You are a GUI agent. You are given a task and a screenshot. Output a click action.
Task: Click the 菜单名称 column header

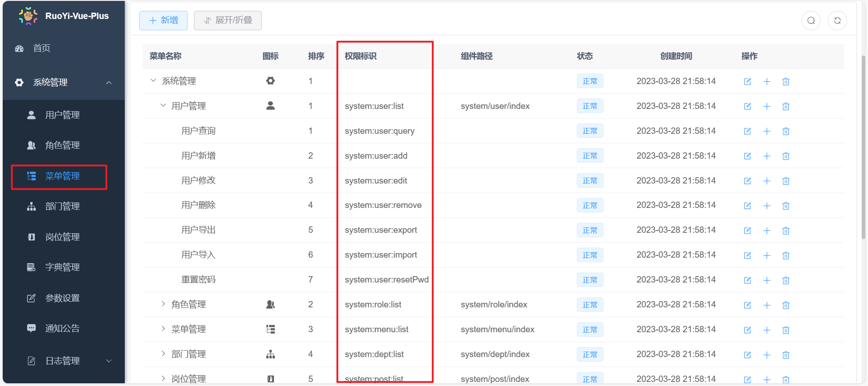165,56
